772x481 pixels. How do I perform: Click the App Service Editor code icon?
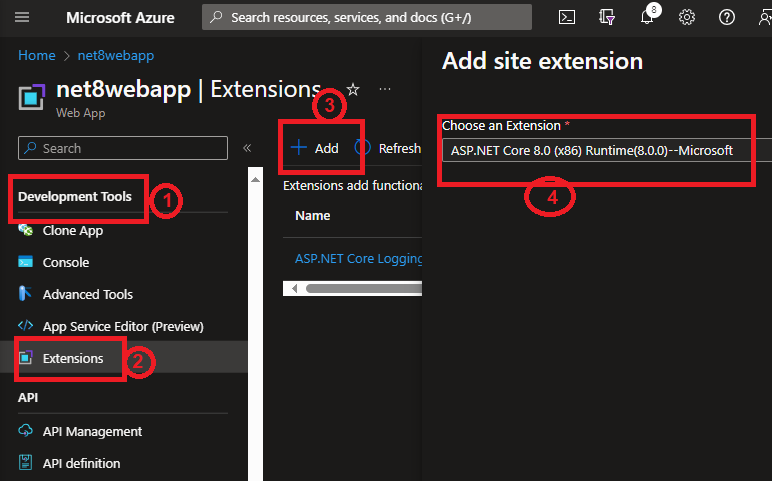26,325
